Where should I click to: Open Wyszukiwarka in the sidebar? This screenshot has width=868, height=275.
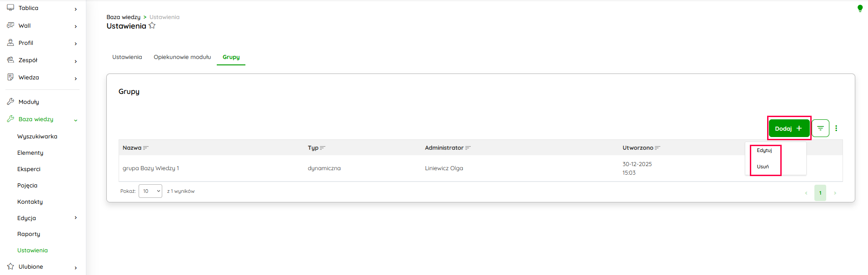click(37, 137)
